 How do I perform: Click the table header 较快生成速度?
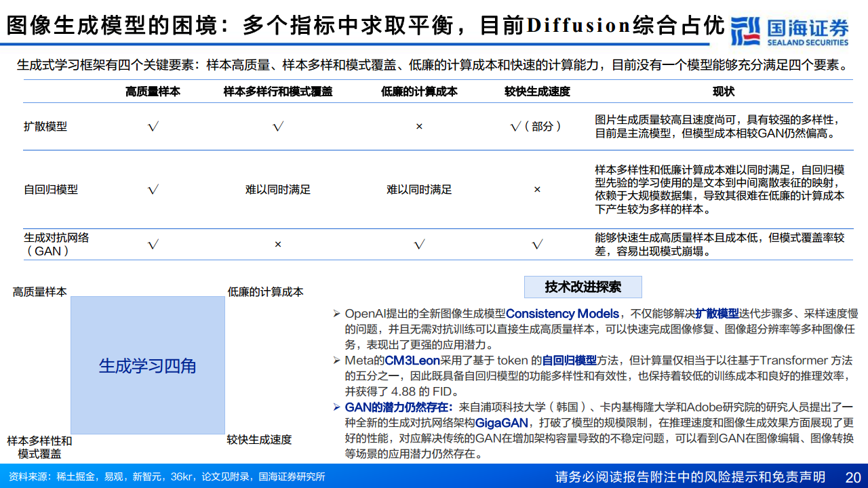click(x=537, y=91)
